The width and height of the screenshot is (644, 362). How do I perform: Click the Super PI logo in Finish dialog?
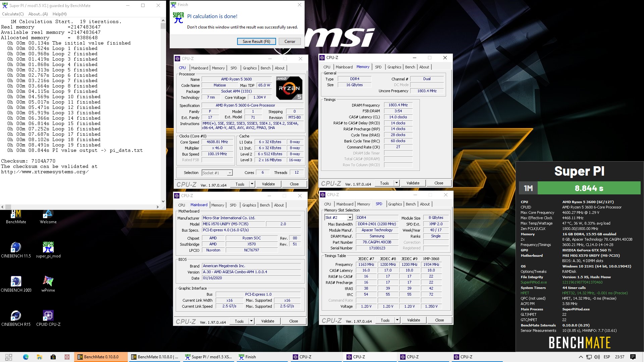point(178,18)
